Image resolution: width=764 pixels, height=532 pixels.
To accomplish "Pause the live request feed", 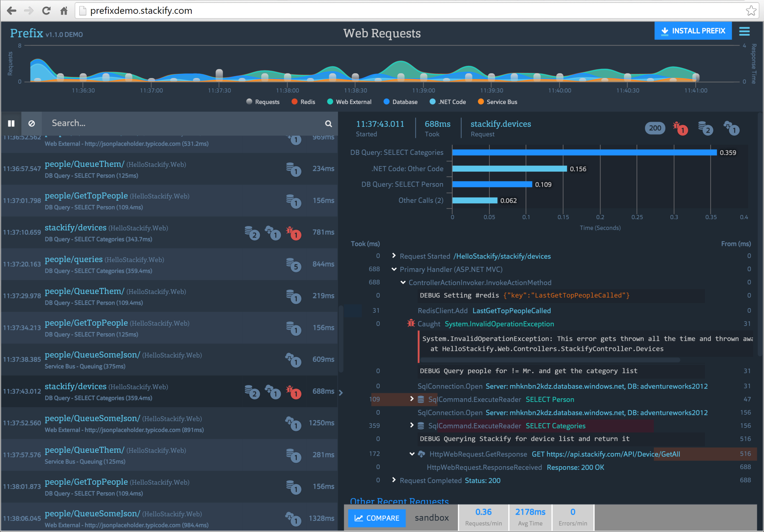I will [11, 124].
